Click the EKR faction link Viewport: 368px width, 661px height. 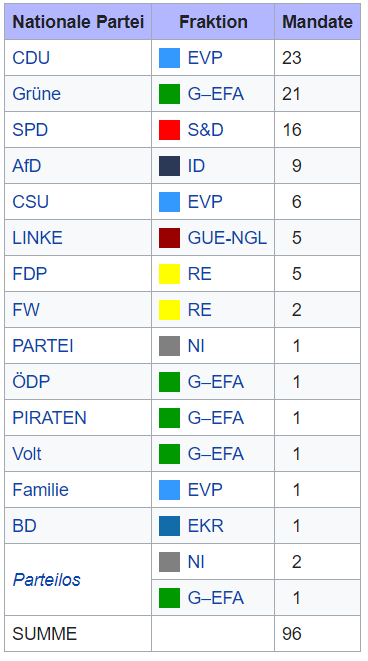point(206,526)
